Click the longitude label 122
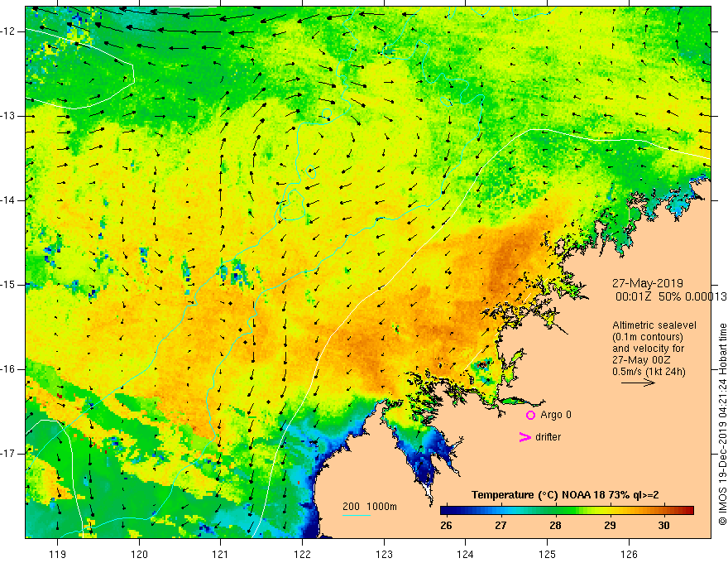The height and width of the screenshot is (563, 728). 302,554
